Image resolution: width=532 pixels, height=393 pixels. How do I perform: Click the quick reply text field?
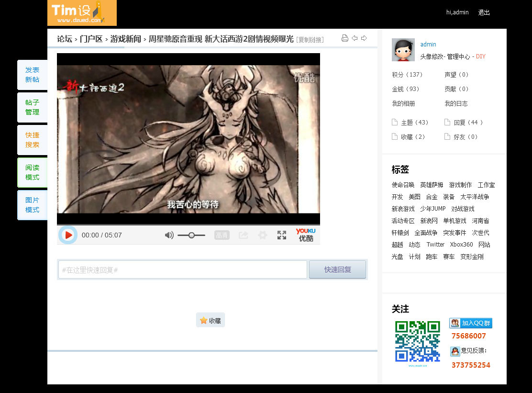tap(183, 270)
